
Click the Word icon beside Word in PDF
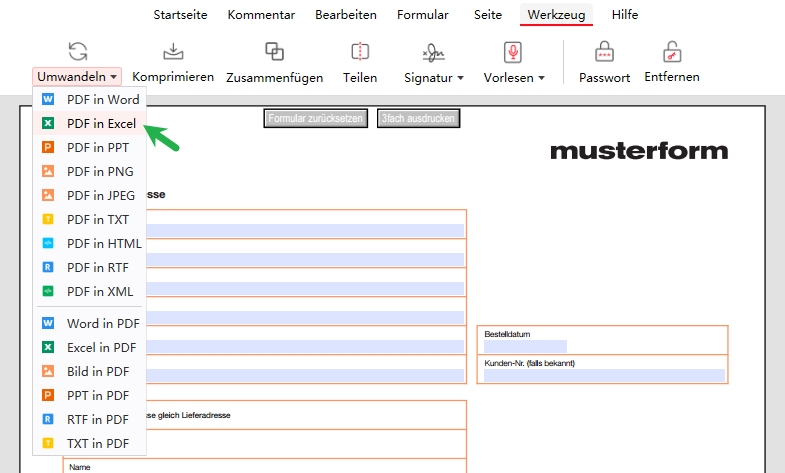point(48,323)
